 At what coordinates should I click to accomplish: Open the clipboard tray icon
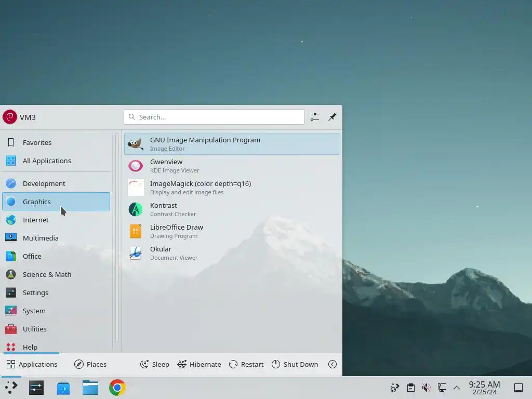[x=411, y=388]
